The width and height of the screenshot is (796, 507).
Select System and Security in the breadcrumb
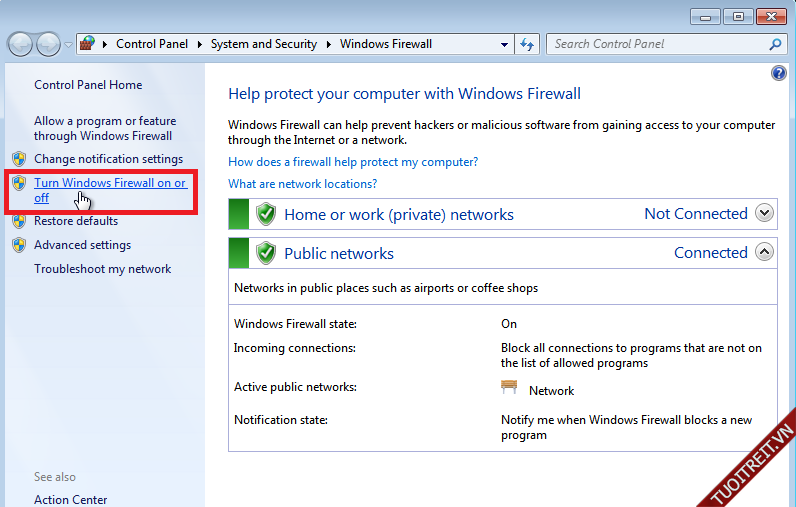click(x=264, y=44)
